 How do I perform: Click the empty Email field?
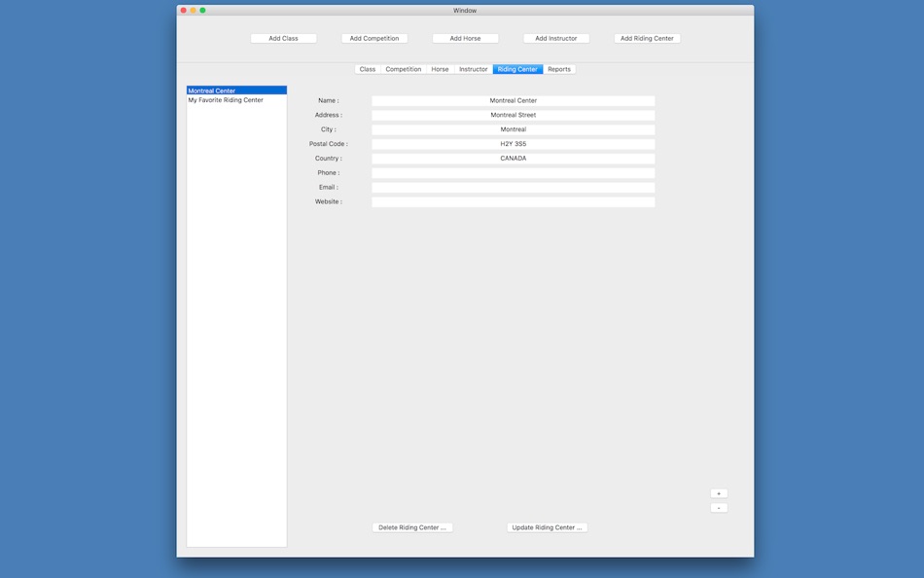[x=513, y=188]
